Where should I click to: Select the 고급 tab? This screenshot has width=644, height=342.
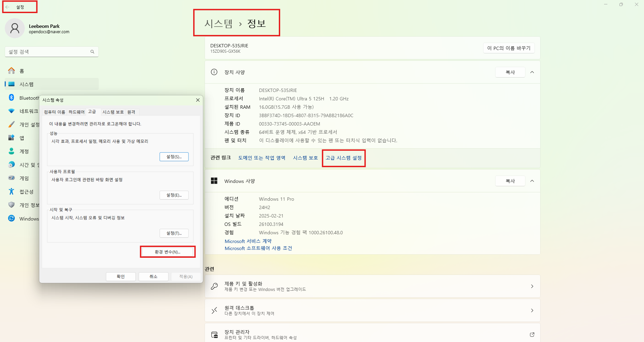coord(92,112)
